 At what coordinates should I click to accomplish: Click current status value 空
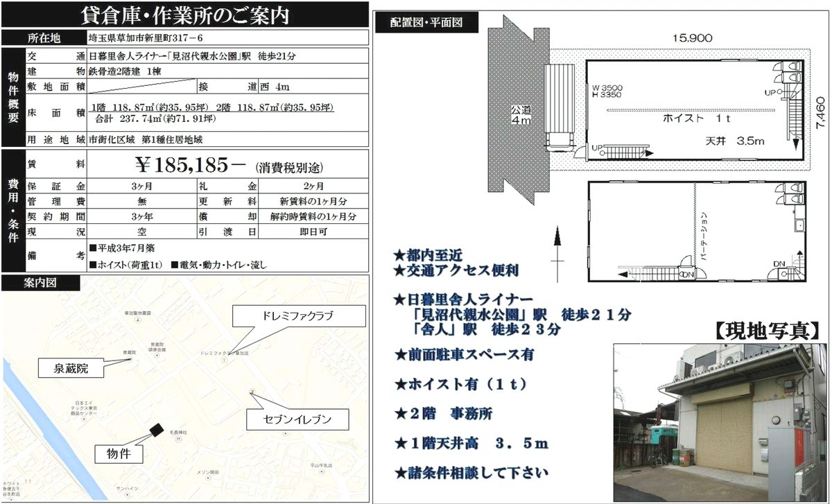(x=141, y=232)
